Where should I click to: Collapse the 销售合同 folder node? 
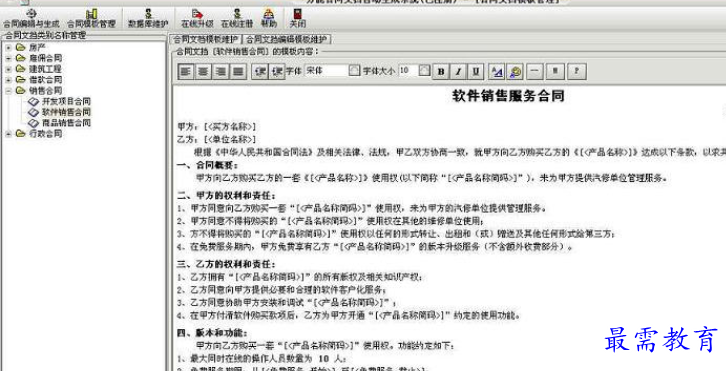click(x=8, y=90)
